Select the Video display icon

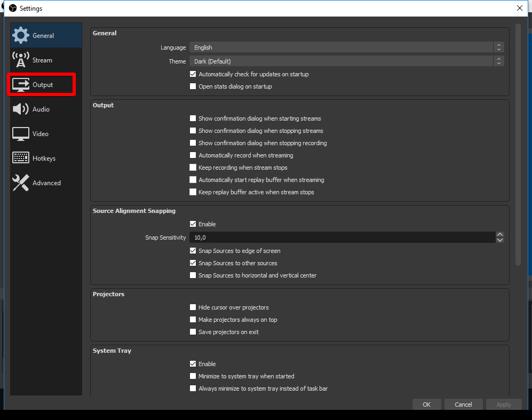[x=20, y=133]
